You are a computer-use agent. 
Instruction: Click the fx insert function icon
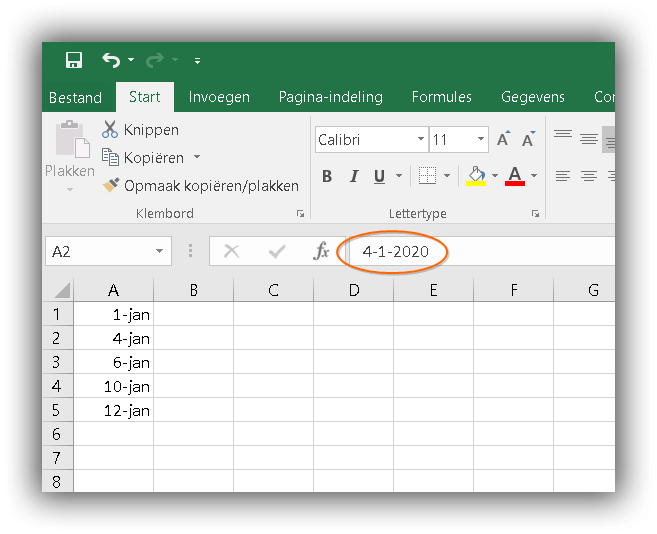click(321, 251)
